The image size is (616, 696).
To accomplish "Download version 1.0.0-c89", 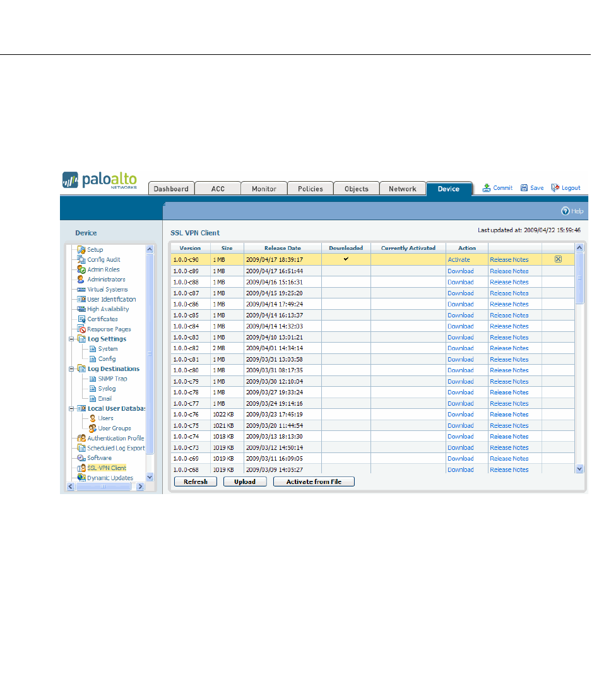I will pyautogui.click(x=461, y=271).
